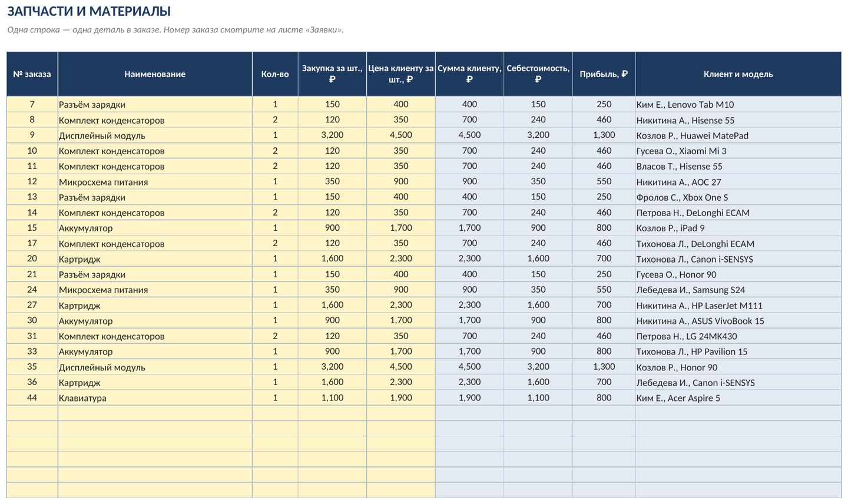Select the "Ким Е., Acer Aspire 5" cell
The image size is (848, 504).
tap(738, 398)
